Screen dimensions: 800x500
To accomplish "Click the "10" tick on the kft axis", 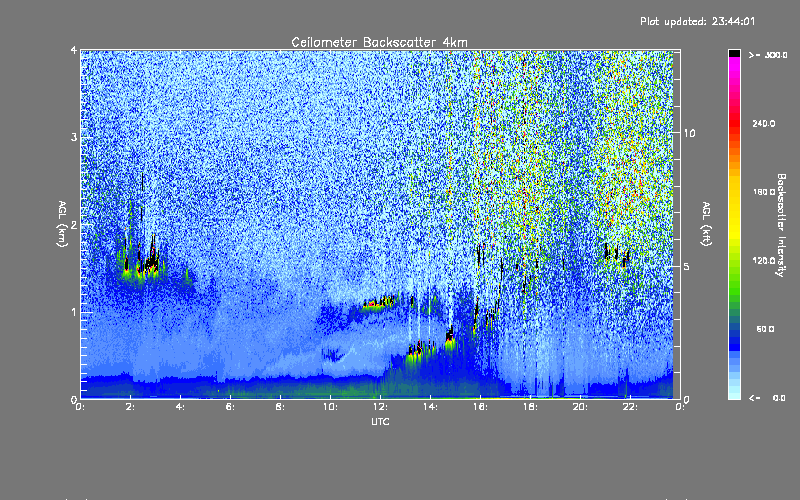I will [x=689, y=133].
